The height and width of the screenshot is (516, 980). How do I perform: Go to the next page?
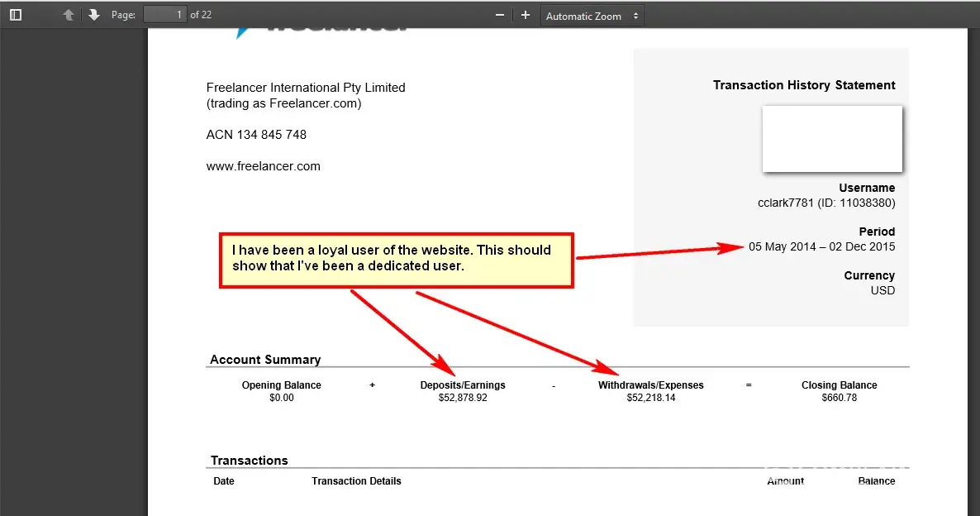coord(93,15)
